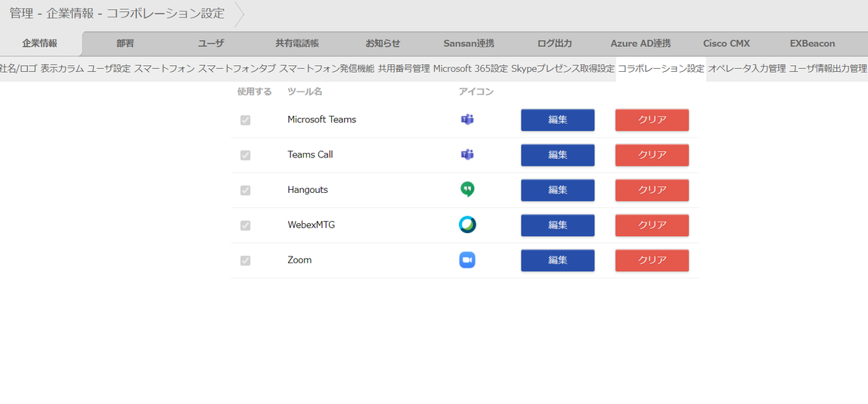Click the Microsoft Teams tool name

[321, 119]
